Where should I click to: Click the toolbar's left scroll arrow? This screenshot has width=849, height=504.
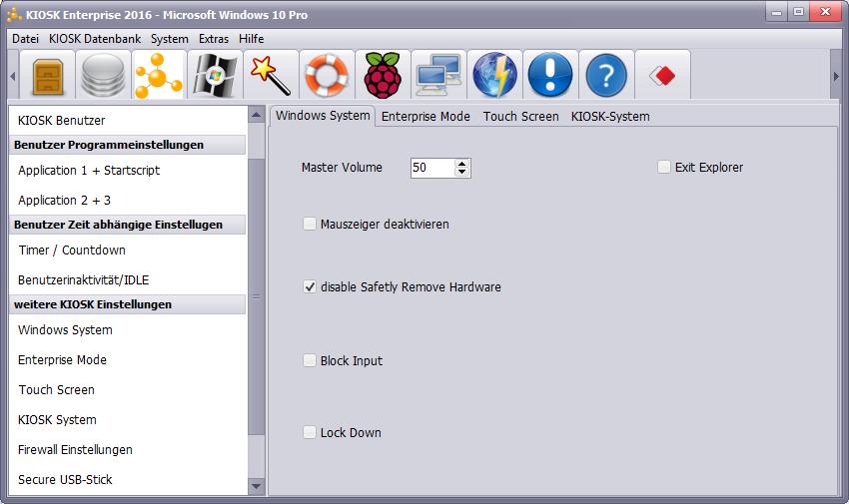pos(12,76)
